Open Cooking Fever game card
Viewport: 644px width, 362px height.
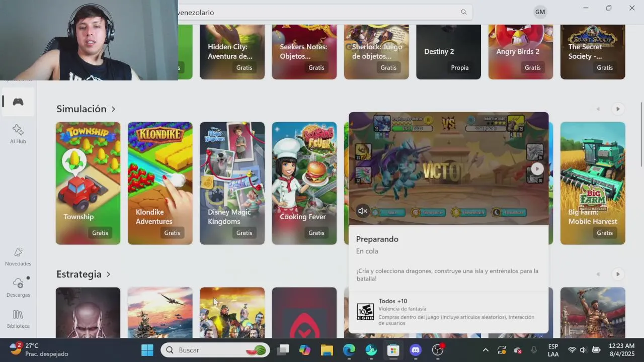pyautogui.click(x=304, y=183)
